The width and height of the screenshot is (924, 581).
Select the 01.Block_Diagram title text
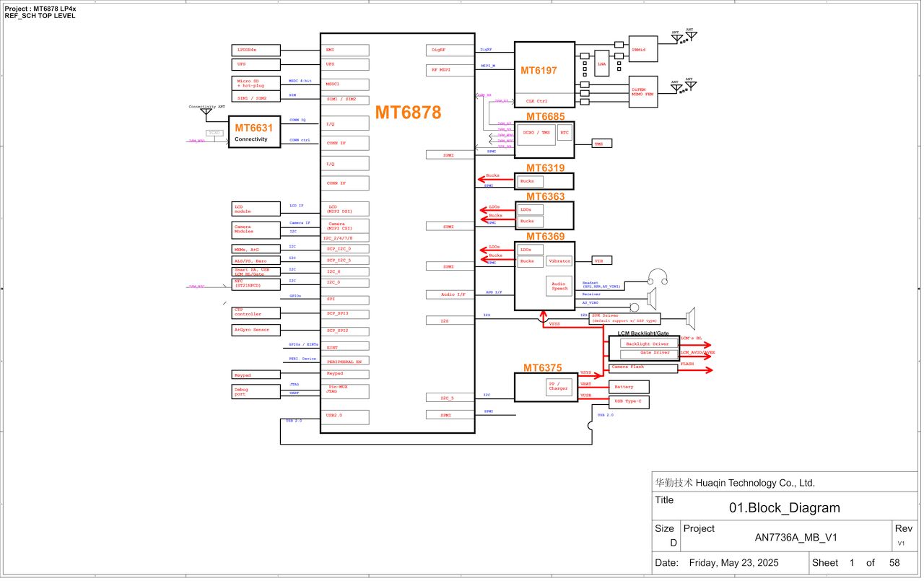point(785,508)
